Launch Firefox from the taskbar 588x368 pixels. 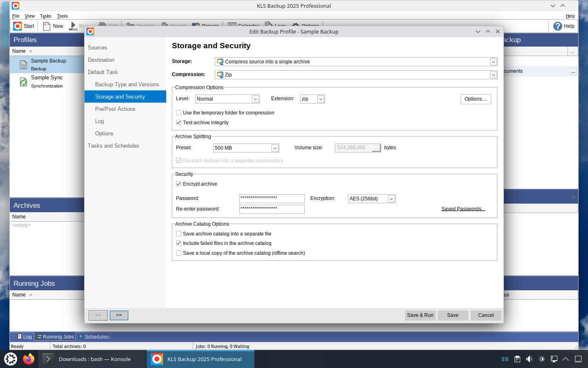pyautogui.click(x=29, y=359)
